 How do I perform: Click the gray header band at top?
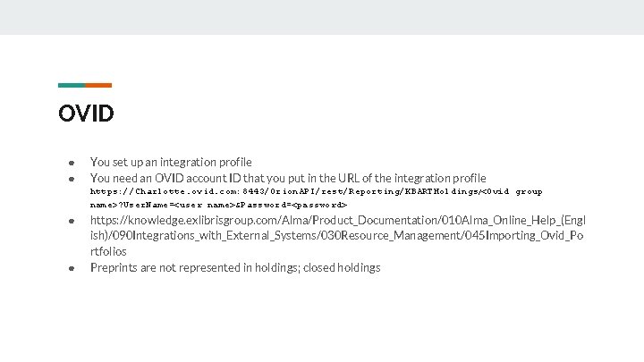(322, 17)
